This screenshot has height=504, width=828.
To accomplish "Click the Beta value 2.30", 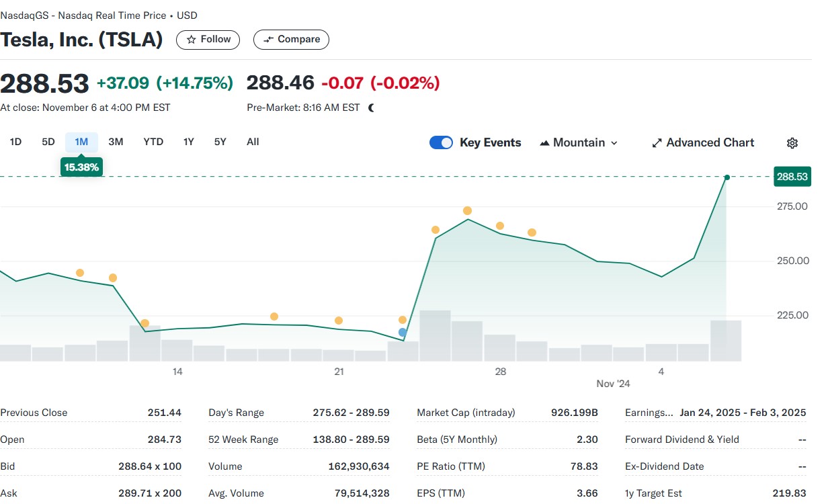I will point(587,439).
